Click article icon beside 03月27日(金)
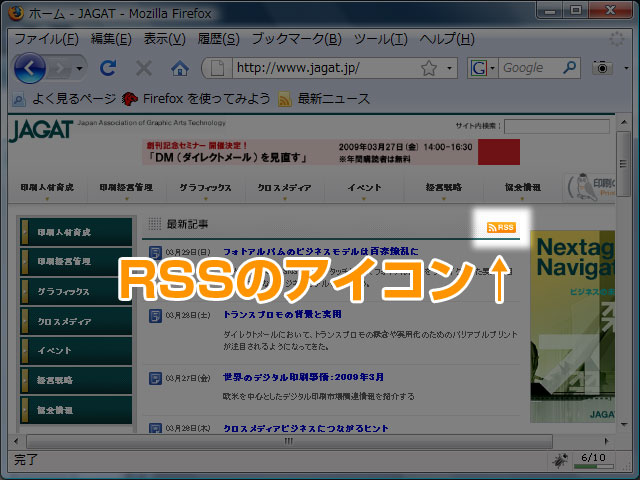640x480 pixels. (x=155, y=378)
